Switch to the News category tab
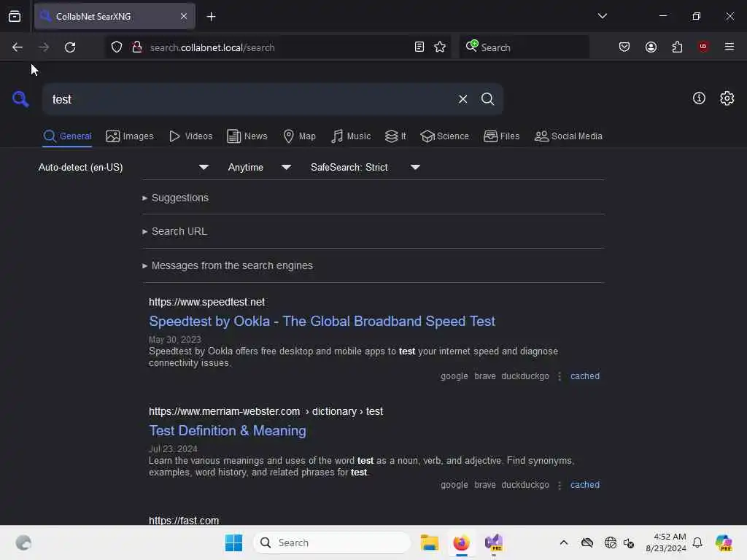Screen dimensions: 747x560 247,136
